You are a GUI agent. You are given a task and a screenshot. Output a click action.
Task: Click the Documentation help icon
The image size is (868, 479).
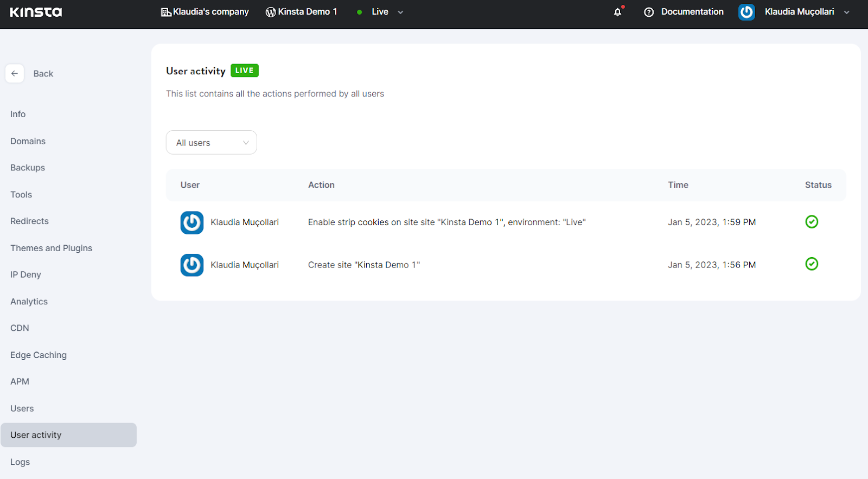click(x=649, y=12)
